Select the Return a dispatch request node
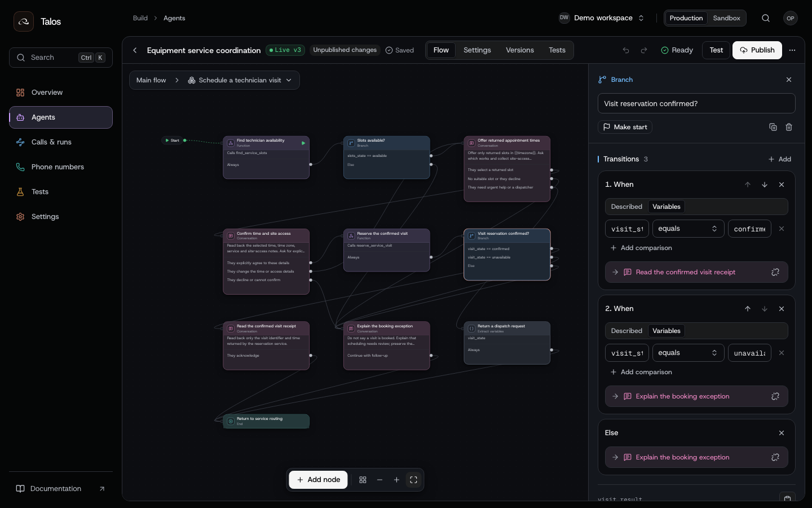Screen dimensions: 812x508 point(507,343)
